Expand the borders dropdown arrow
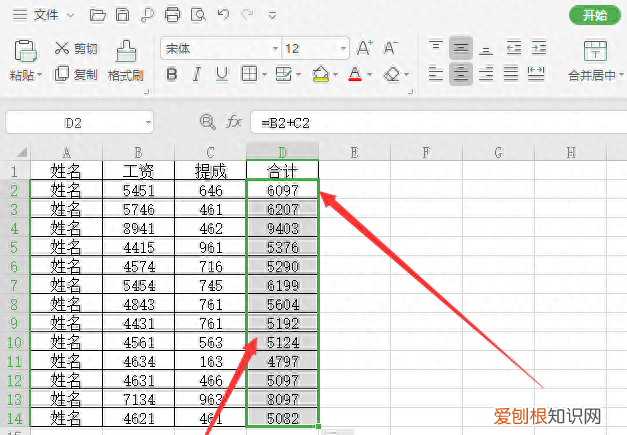This screenshot has height=435, width=627. (x=264, y=74)
